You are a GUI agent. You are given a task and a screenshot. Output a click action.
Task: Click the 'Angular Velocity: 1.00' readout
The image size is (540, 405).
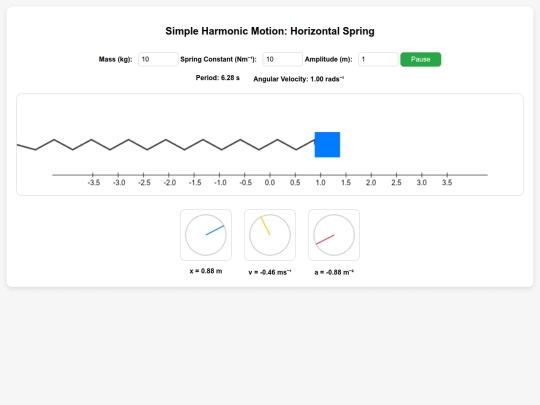point(299,79)
